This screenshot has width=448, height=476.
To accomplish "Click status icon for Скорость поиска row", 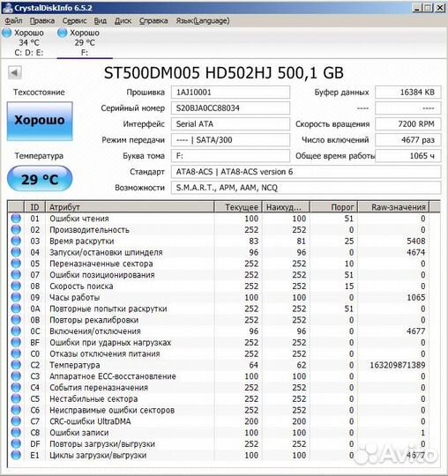I will coord(16,286).
